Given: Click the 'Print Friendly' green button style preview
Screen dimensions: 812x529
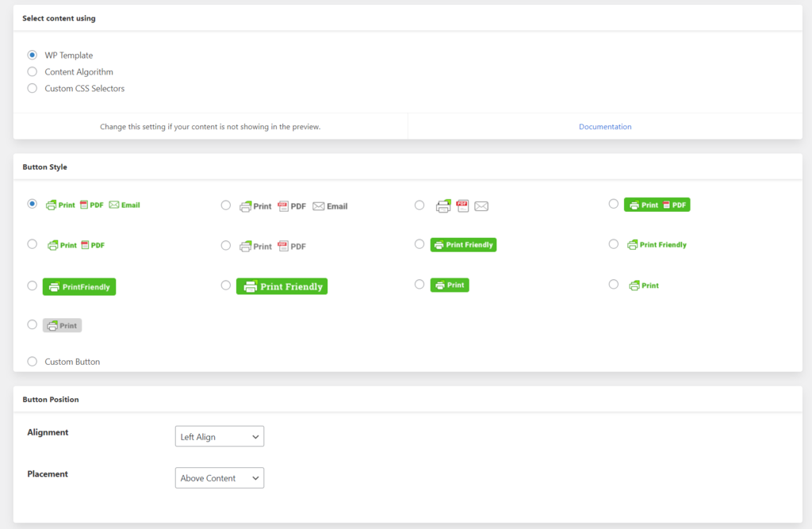Looking at the screenshot, I should pyautogui.click(x=463, y=244).
